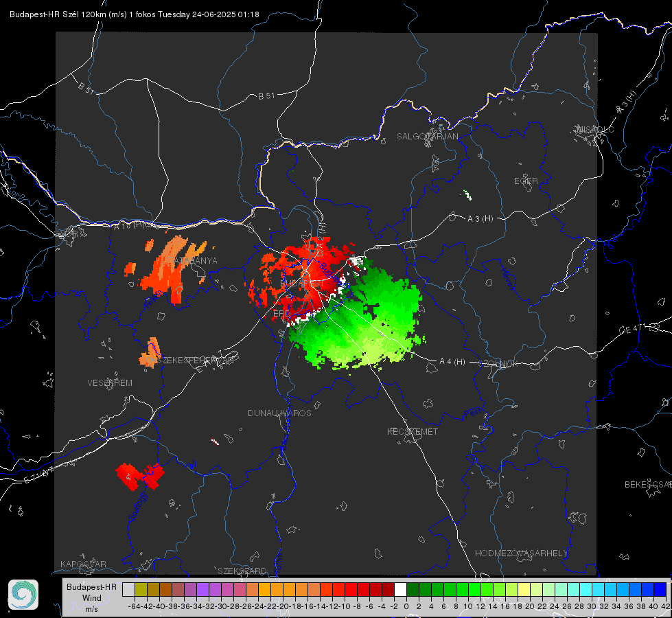The width and height of the screenshot is (672, 618).
Task: Click the HÓDMEZŐVÁSÁRHELY city label
Action: pyautogui.click(x=522, y=553)
